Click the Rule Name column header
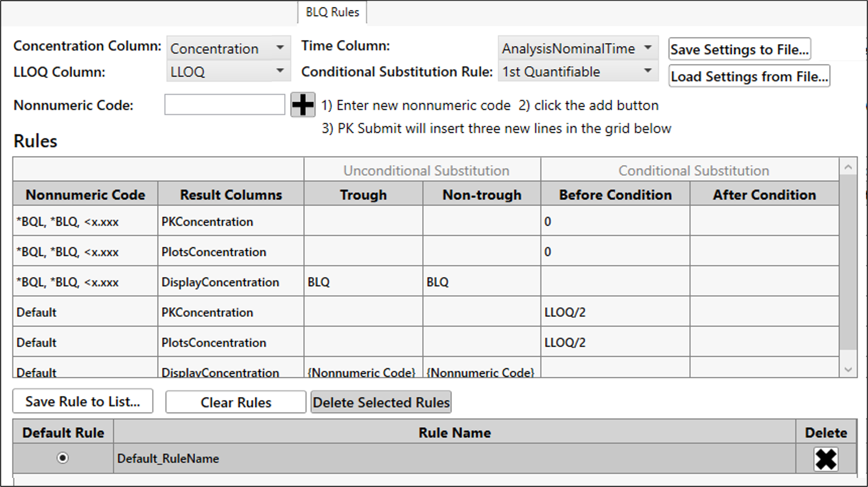Image resolution: width=868 pixels, height=487 pixels. point(454,432)
